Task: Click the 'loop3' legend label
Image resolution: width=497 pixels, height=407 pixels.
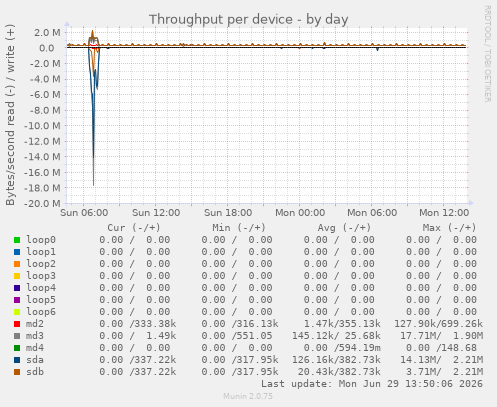Action: (x=41, y=276)
